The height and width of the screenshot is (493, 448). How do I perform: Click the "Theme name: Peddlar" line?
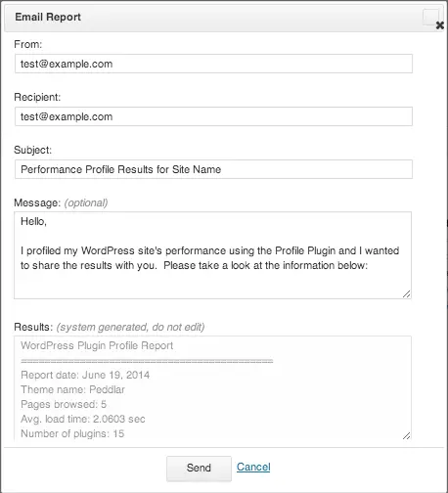[x=72, y=389]
